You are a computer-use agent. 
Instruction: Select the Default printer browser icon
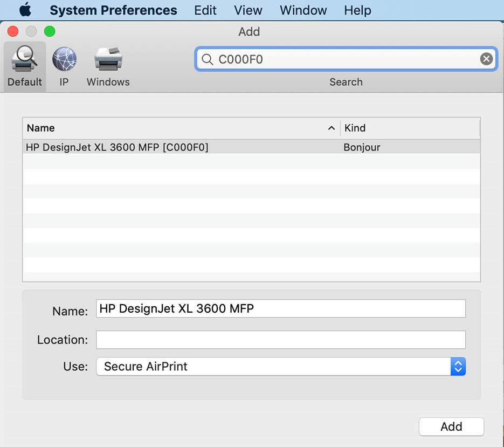(x=24, y=60)
